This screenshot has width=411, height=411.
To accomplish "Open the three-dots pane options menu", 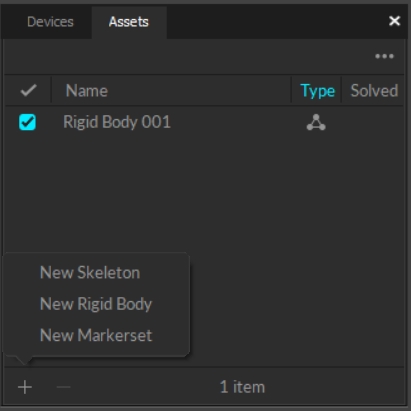I will (x=384, y=56).
